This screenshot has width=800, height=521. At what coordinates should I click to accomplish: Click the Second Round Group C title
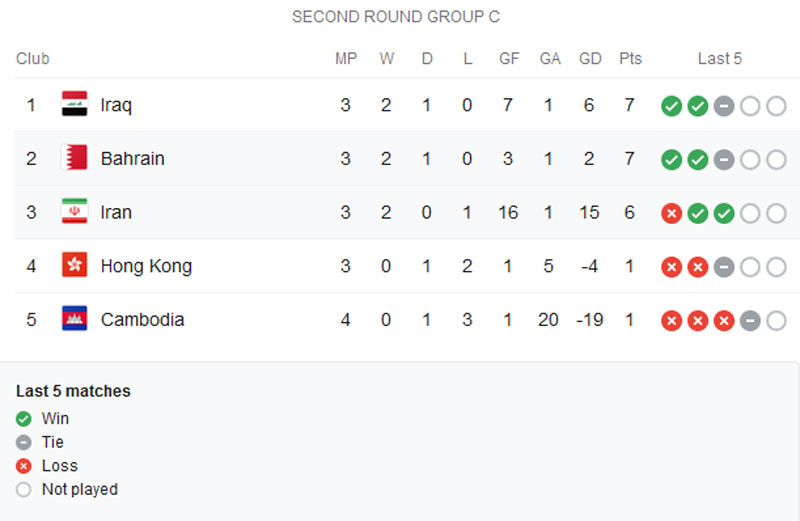396,16
